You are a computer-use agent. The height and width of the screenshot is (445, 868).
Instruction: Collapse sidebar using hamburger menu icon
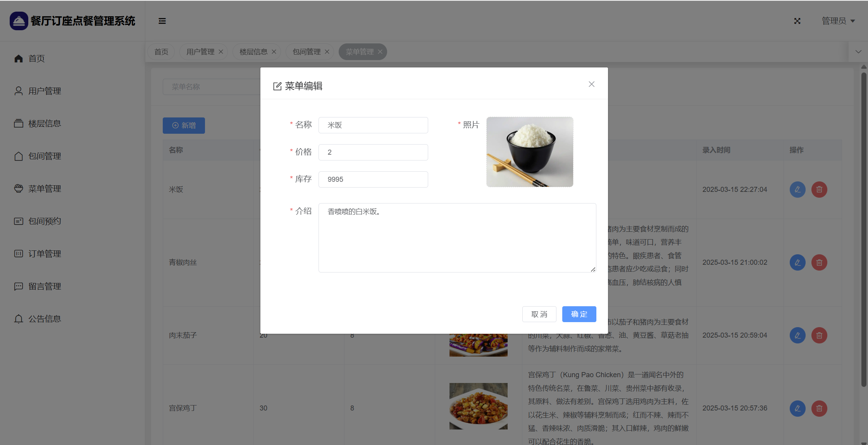click(162, 21)
